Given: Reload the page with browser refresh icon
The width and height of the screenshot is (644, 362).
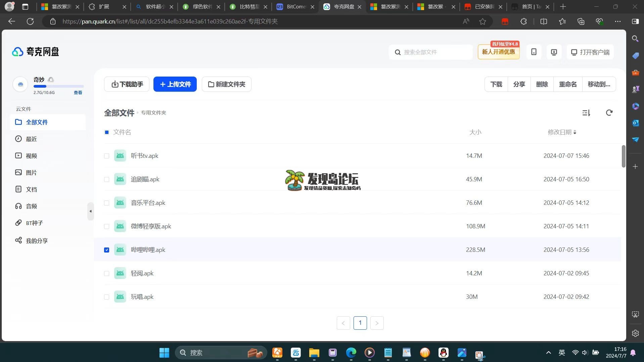Looking at the screenshot, I should coord(30,21).
